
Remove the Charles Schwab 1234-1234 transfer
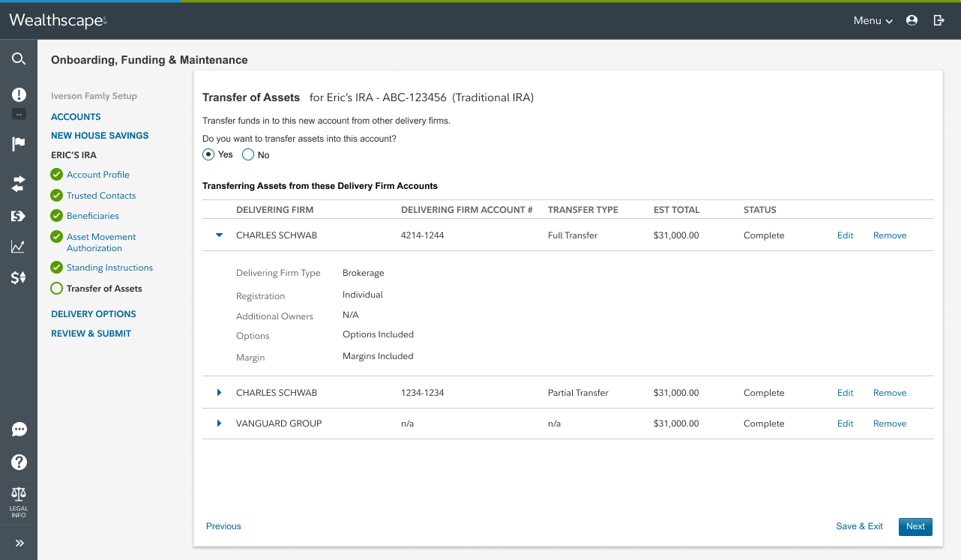tap(890, 393)
